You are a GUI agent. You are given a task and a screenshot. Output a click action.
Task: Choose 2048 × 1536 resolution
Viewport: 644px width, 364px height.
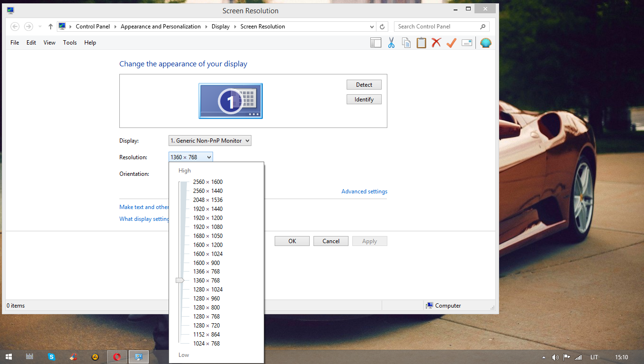[208, 200]
